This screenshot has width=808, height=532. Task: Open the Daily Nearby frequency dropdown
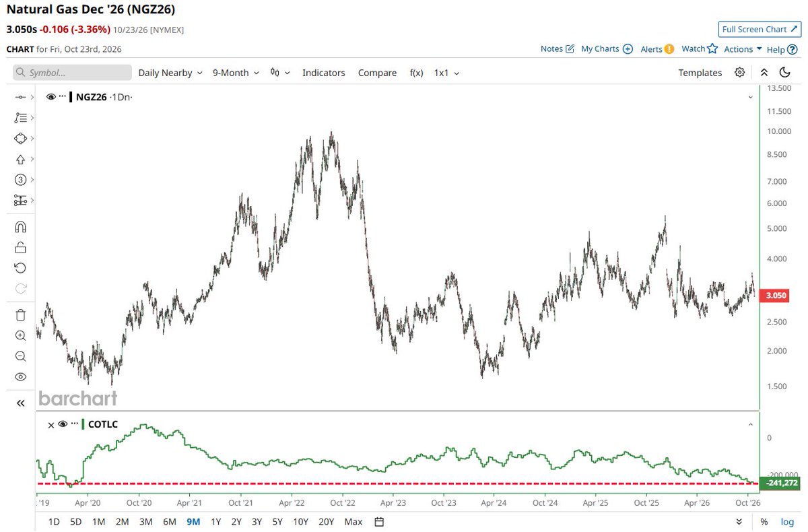(x=170, y=73)
